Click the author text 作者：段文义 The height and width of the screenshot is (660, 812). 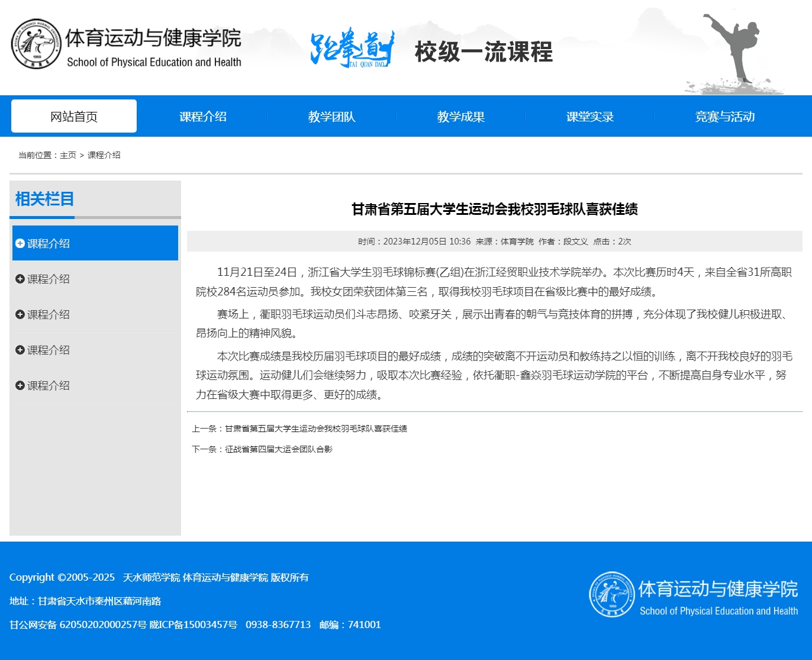coord(563,242)
